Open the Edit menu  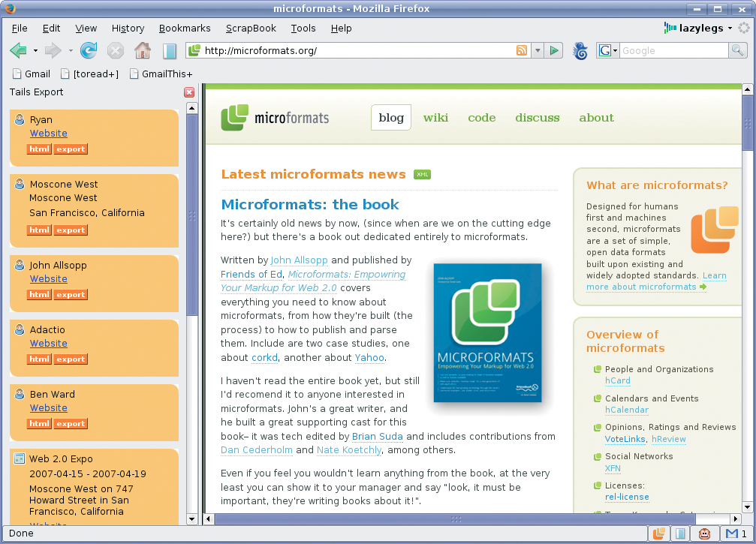(51, 28)
